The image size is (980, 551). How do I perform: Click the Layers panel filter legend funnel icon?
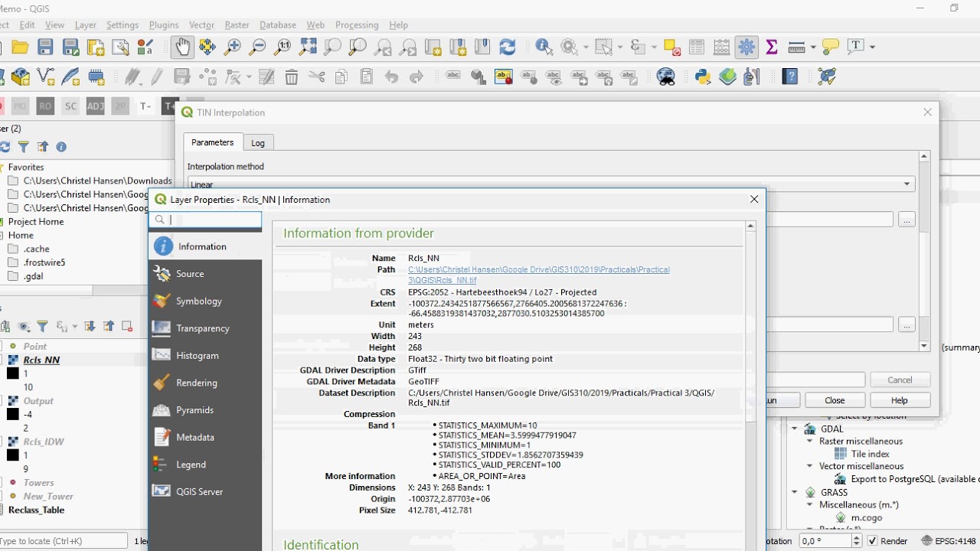click(x=42, y=327)
